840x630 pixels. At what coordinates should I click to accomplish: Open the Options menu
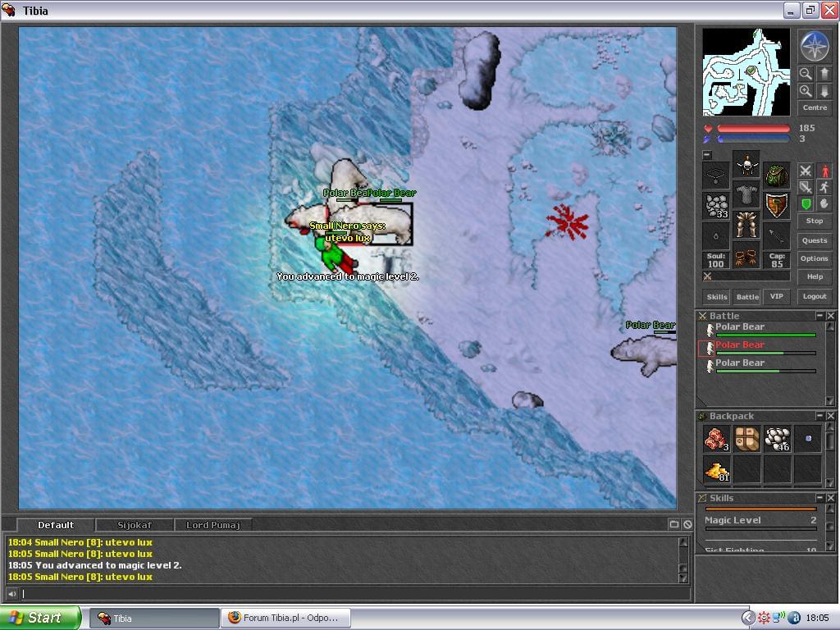click(815, 258)
